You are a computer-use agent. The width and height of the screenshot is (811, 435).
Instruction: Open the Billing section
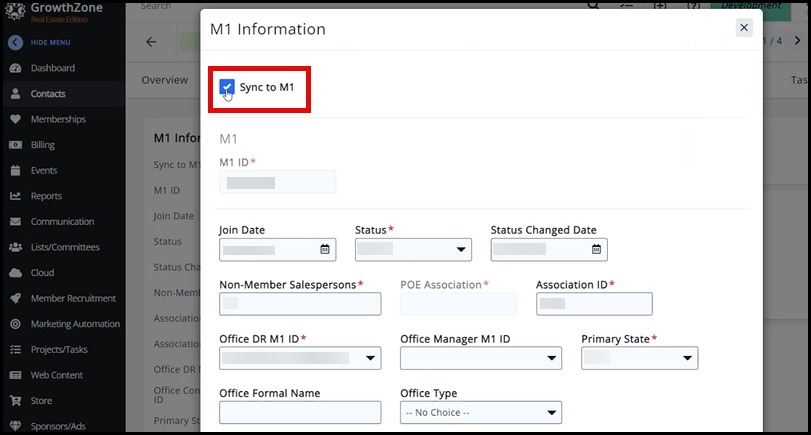(42, 145)
